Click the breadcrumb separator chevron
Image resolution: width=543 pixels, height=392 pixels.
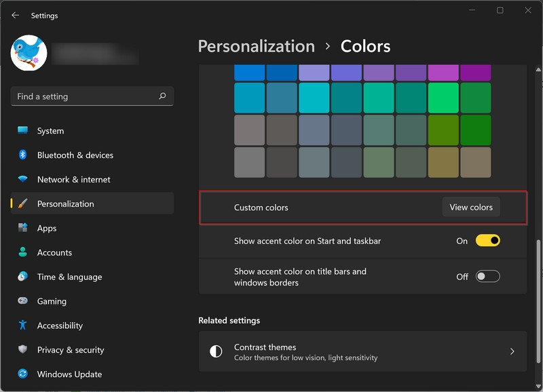point(328,46)
